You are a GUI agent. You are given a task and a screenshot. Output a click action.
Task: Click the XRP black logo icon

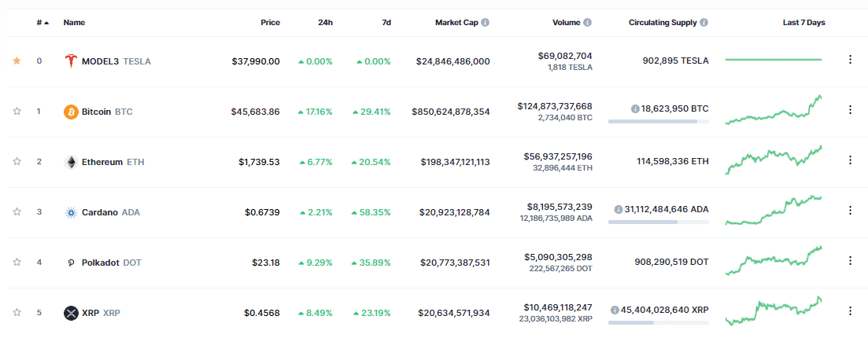71,313
